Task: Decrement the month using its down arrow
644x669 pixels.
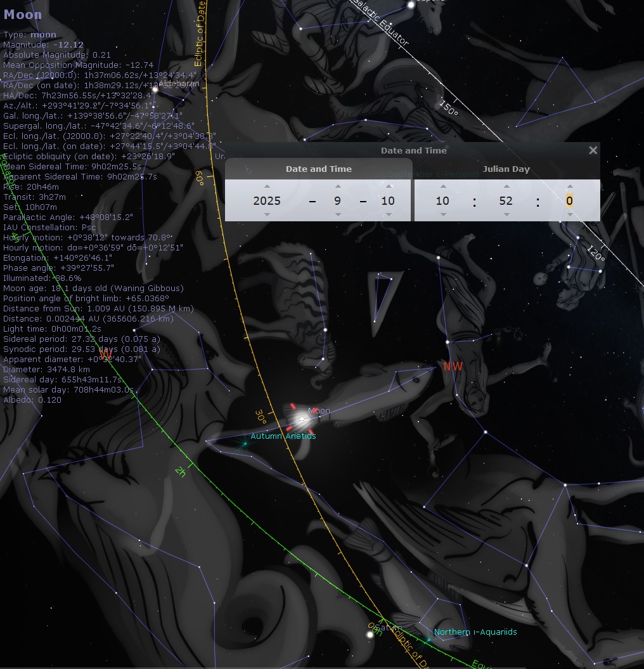Action: [x=338, y=214]
